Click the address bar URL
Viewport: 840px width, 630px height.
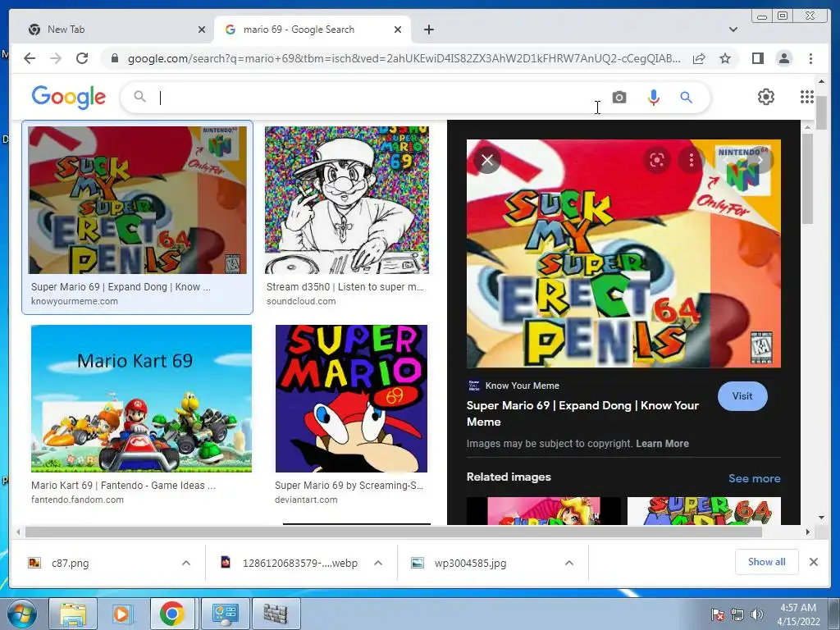(404, 58)
